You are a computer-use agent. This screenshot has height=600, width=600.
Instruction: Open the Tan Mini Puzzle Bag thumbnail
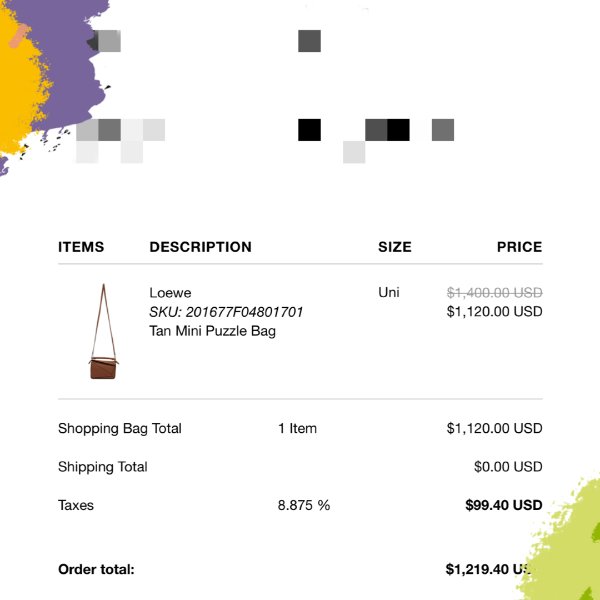(104, 331)
